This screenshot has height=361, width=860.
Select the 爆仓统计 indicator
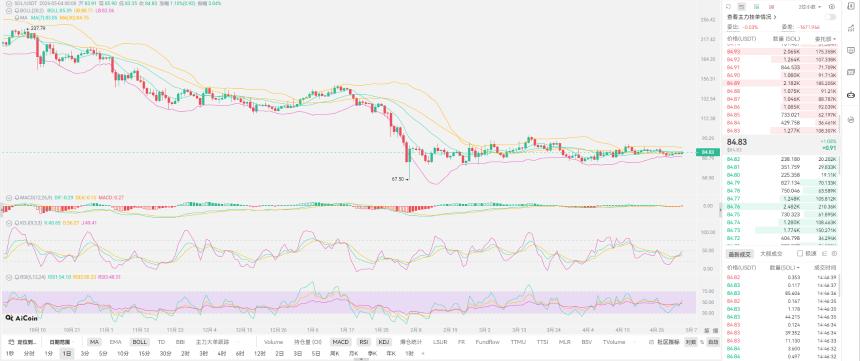click(x=411, y=342)
